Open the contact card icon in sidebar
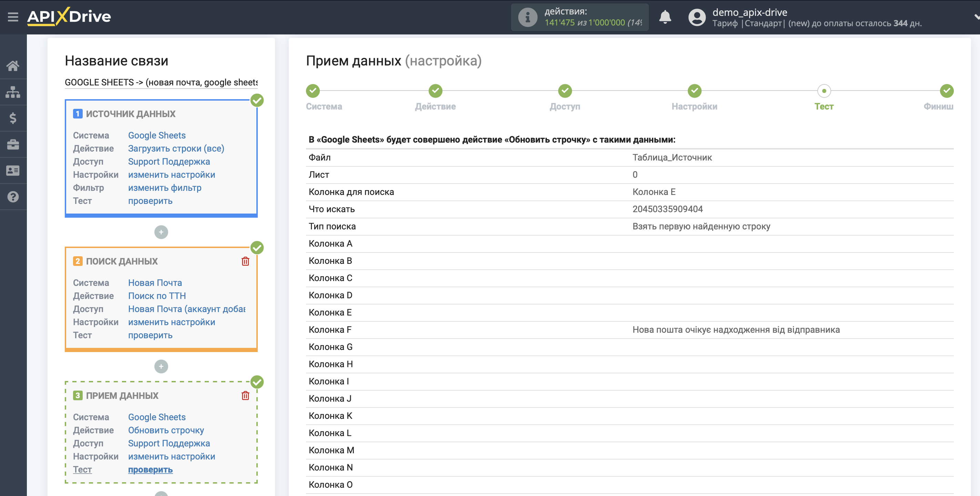Image resolution: width=980 pixels, height=496 pixels. [13, 171]
